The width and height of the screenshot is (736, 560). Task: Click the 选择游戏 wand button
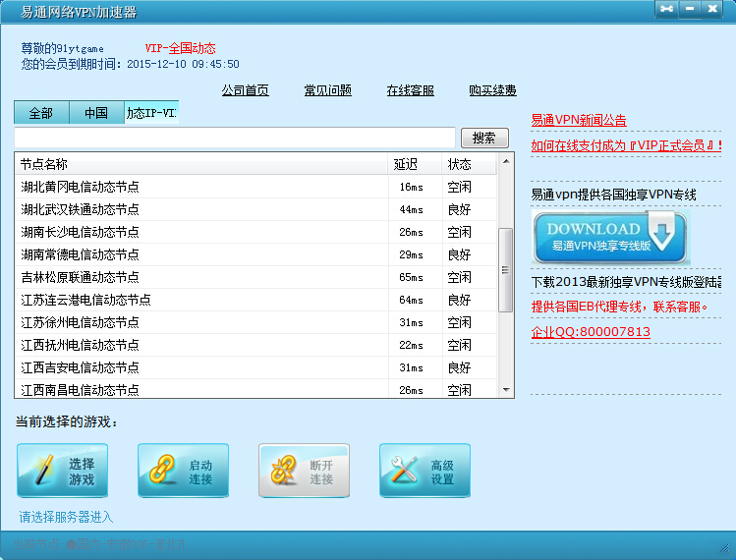tap(63, 471)
